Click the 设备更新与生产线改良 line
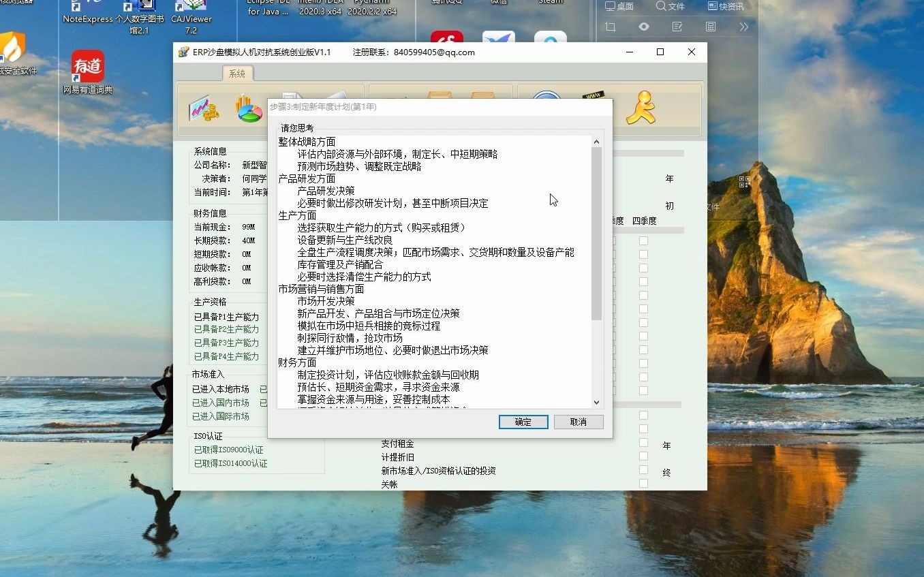This screenshot has width=924, height=577. (x=345, y=240)
